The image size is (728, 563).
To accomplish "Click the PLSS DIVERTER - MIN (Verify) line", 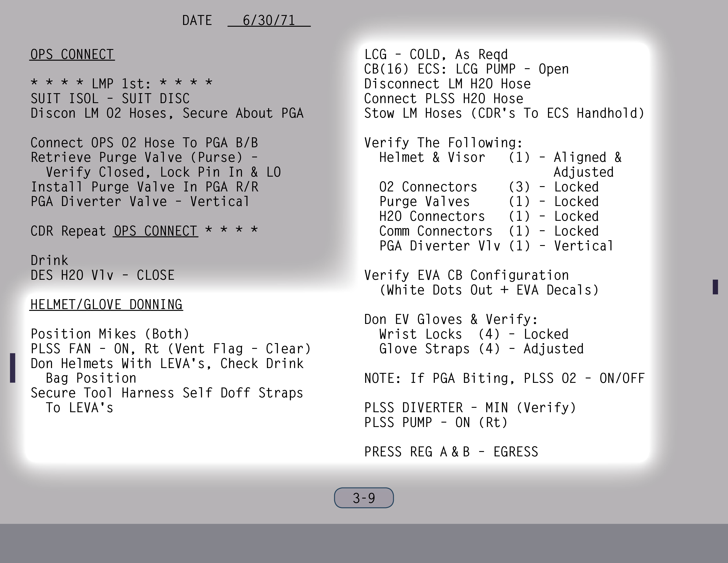I will coord(470,408).
